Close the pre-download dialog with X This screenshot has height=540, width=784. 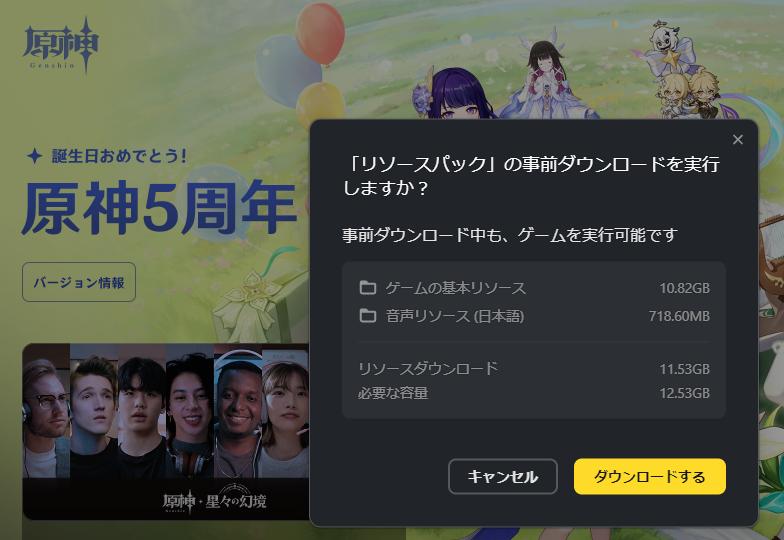(738, 140)
